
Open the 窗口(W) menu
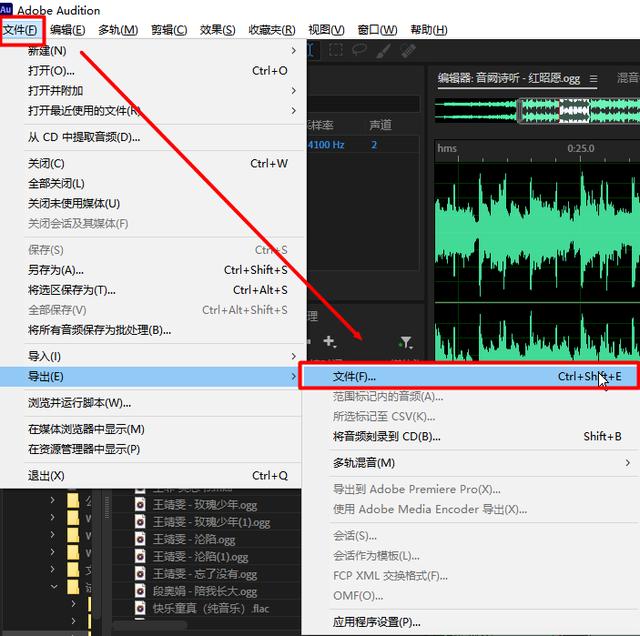coord(377,30)
